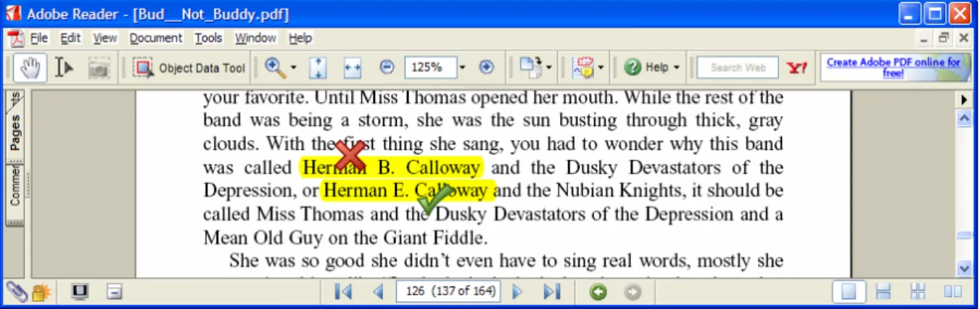Go to Previous View green arrow
Image resolution: width=980 pixels, height=309 pixels.
[598, 292]
